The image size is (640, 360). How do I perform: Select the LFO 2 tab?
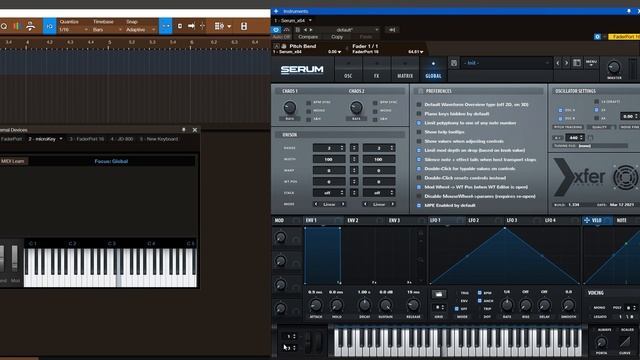click(473, 220)
